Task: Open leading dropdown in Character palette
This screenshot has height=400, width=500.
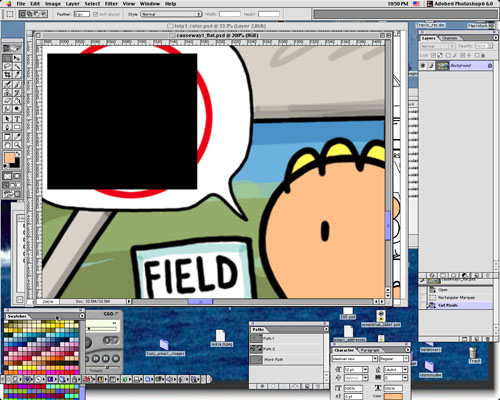Action: [x=405, y=370]
